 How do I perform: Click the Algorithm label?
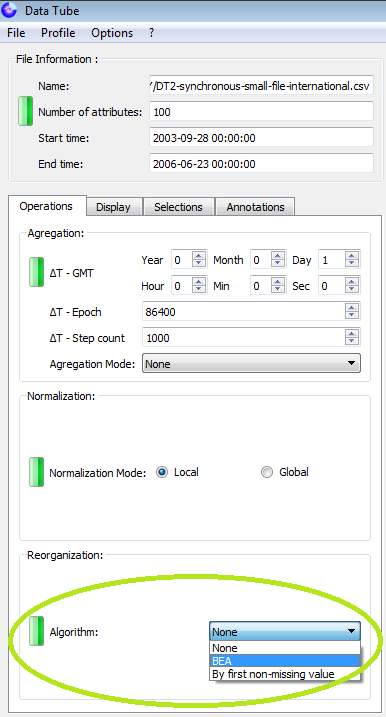coord(74,632)
